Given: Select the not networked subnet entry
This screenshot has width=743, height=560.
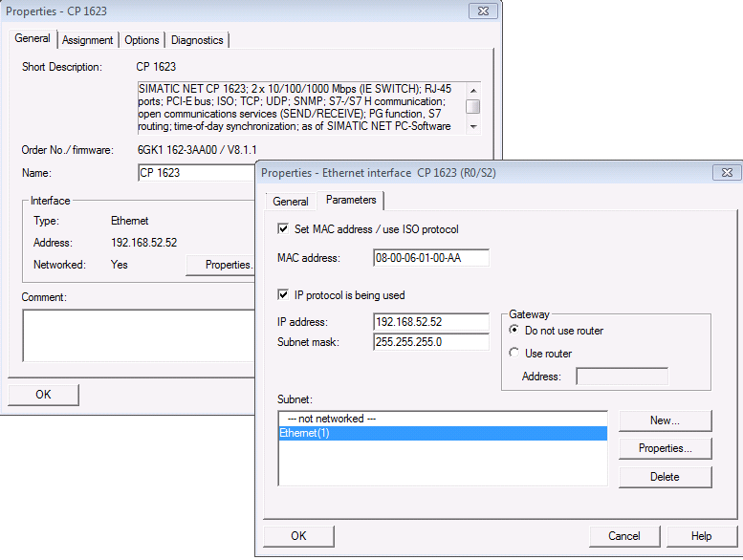Looking at the screenshot, I should 442,420.
